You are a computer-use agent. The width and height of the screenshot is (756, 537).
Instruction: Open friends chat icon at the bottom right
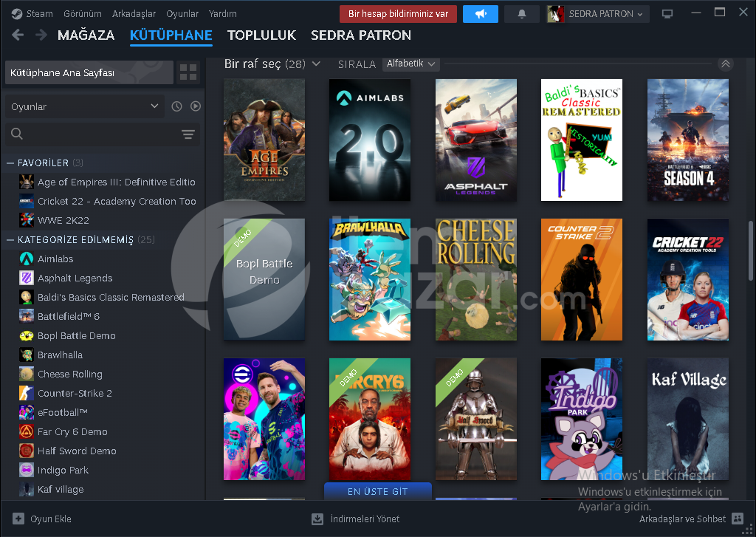pyautogui.click(x=738, y=519)
